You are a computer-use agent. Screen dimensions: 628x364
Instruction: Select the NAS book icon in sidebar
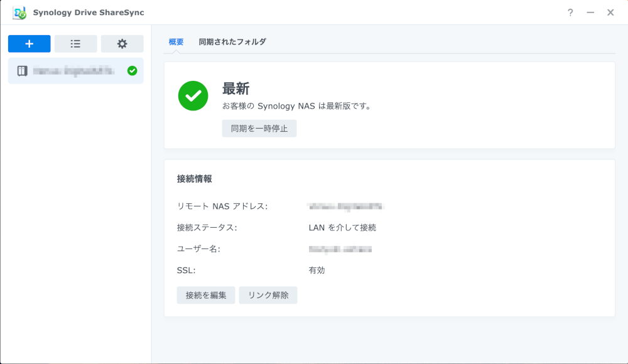click(22, 71)
